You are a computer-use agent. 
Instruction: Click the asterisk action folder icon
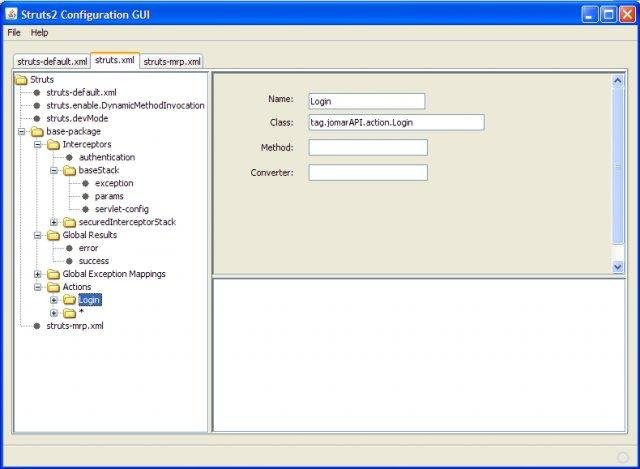coord(70,313)
